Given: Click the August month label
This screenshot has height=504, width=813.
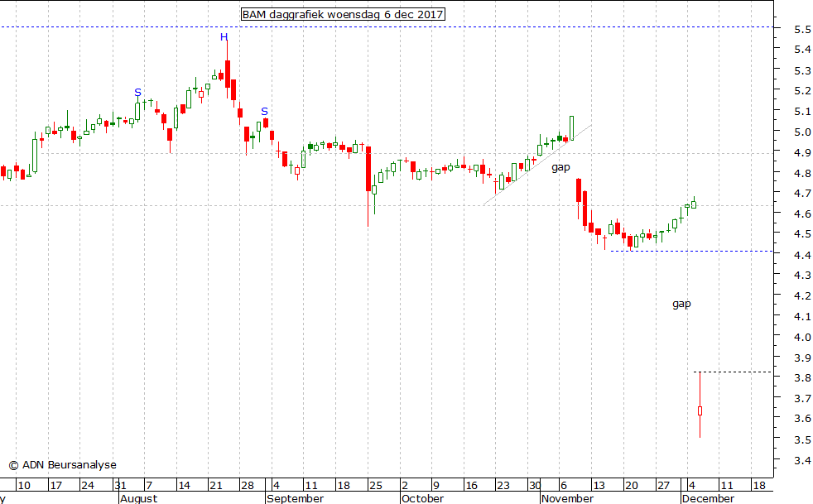Looking at the screenshot, I should click(x=138, y=498).
